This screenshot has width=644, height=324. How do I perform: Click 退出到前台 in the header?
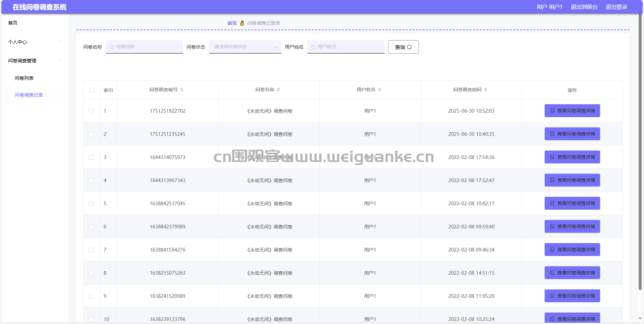click(584, 7)
